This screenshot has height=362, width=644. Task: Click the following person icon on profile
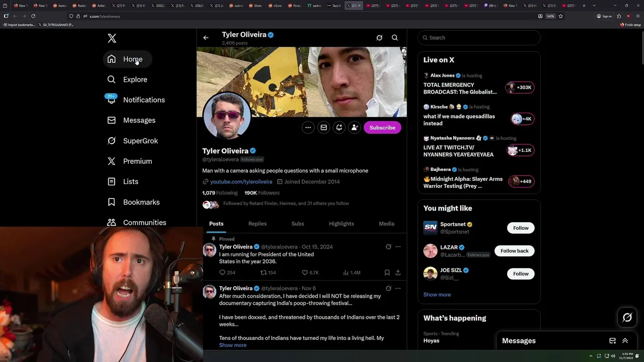coord(355,128)
